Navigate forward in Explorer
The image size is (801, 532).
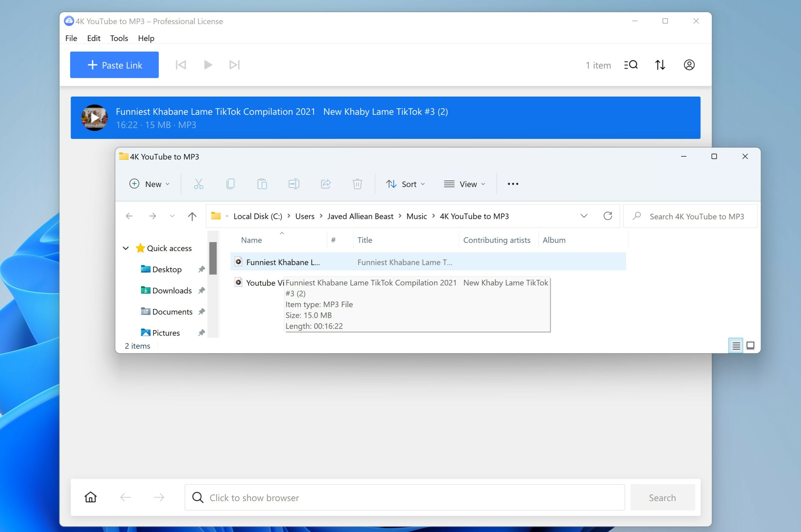[x=153, y=216]
